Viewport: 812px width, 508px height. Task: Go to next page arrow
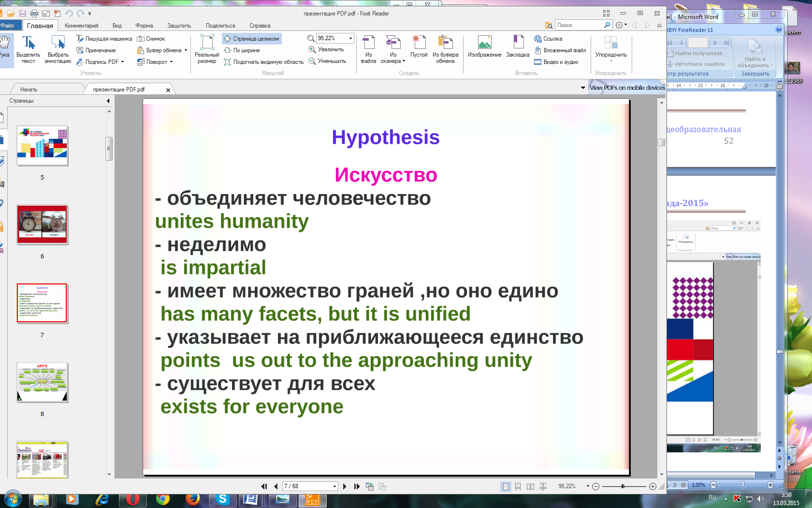(345, 486)
